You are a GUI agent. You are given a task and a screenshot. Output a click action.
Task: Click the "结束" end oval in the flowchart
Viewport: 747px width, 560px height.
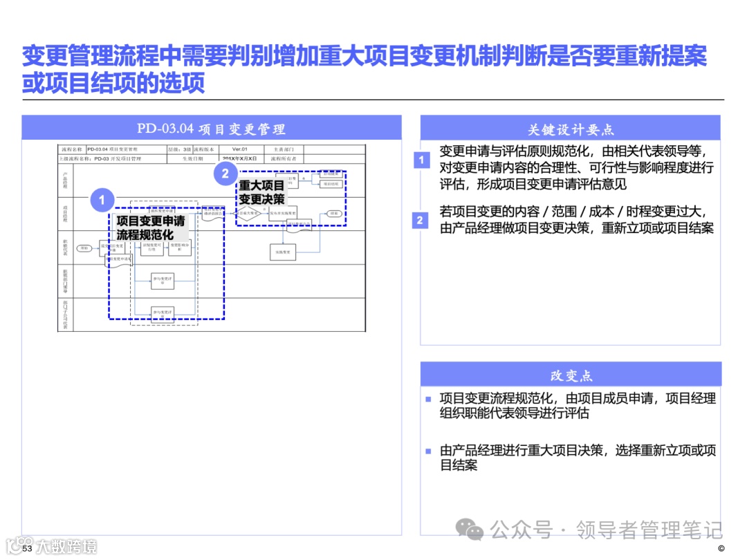(334, 214)
